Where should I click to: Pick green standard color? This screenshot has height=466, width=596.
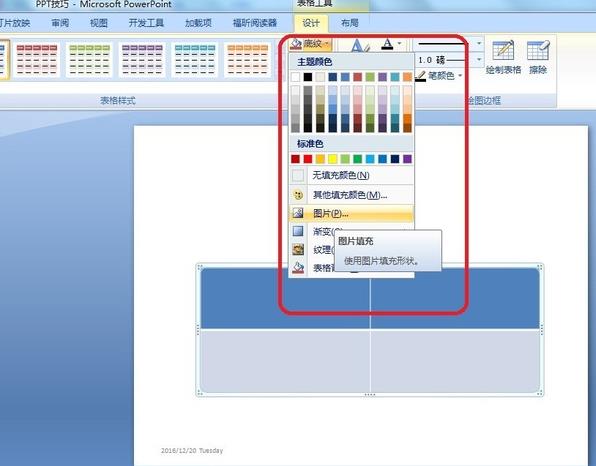[358, 159]
